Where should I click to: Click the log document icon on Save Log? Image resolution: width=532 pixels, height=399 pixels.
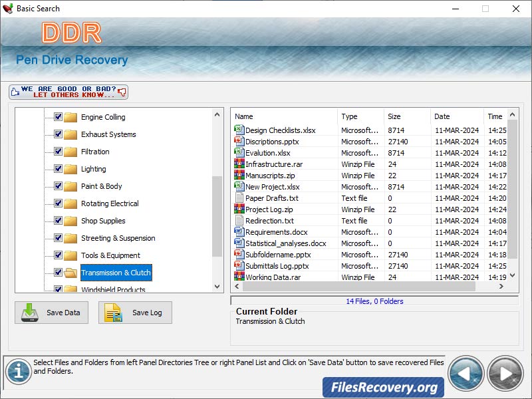(x=112, y=313)
